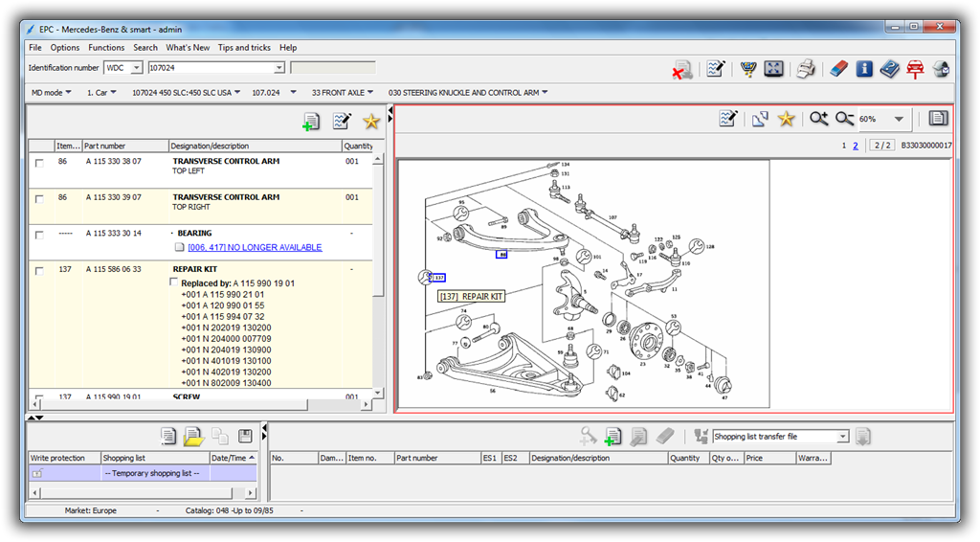This screenshot has width=980, height=542.
Task: Click favorites star in parts list panel
Action: click(x=371, y=122)
